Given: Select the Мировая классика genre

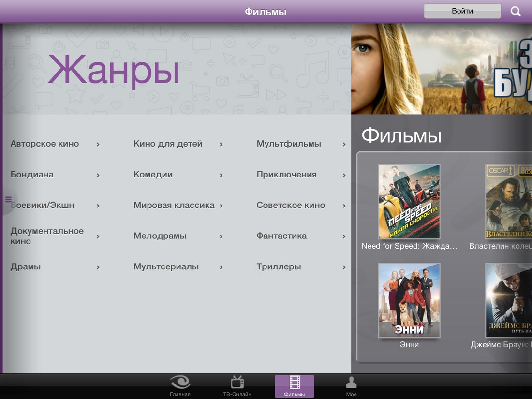Looking at the screenshot, I should click(x=174, y=205).
